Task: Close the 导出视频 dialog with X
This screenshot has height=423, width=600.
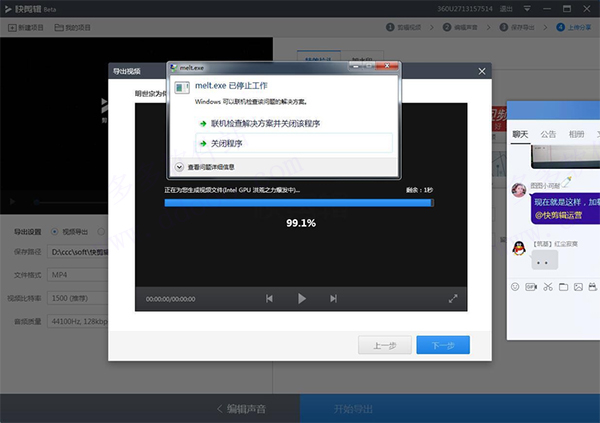Action: (482, 71)
